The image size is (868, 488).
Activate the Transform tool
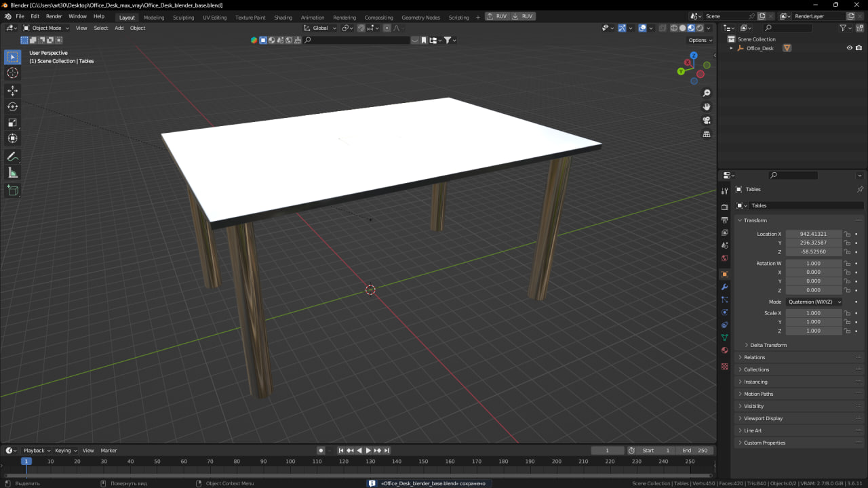point(13,138)
